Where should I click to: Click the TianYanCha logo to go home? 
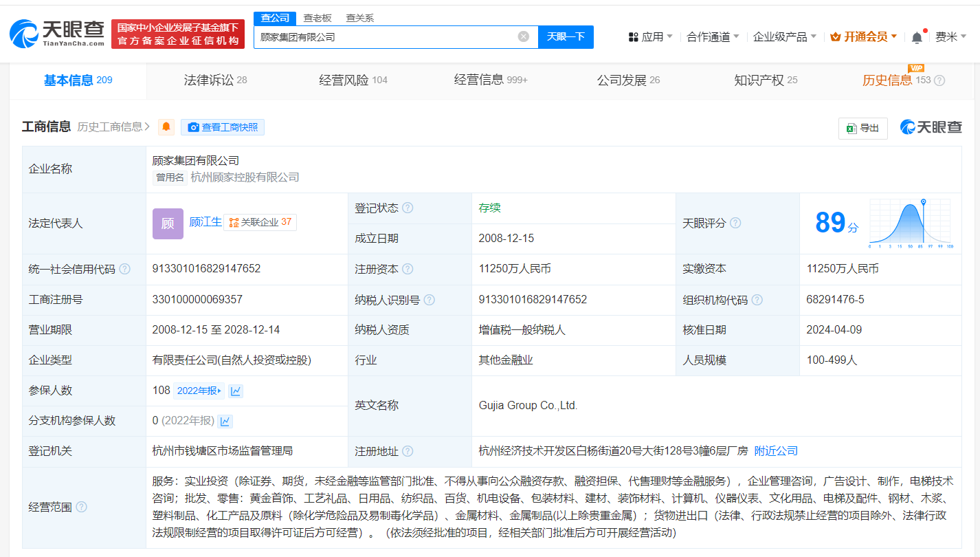57,34
